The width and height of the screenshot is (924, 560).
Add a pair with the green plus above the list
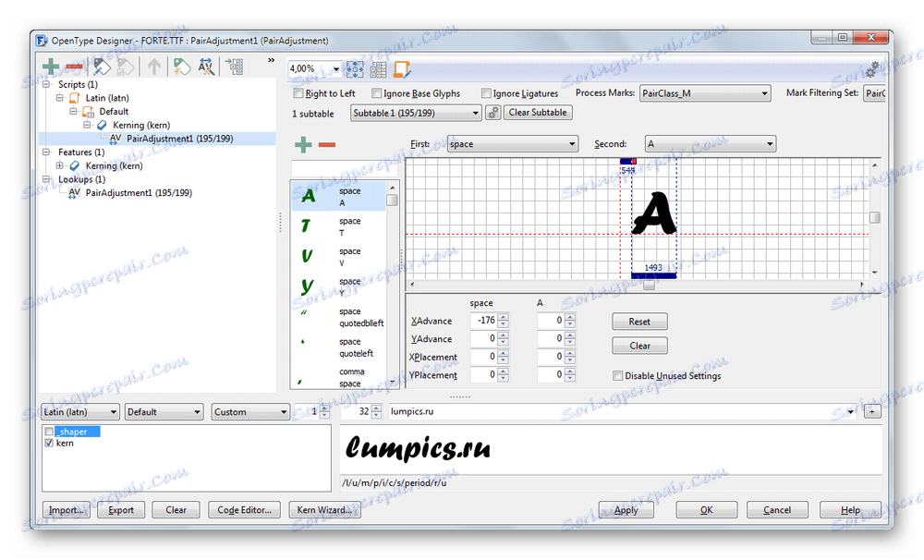click(303, 144)
